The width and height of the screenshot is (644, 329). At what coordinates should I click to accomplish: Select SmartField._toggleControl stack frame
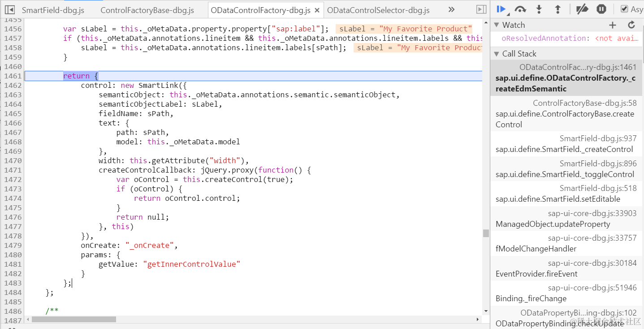click(x=567, y=169)
